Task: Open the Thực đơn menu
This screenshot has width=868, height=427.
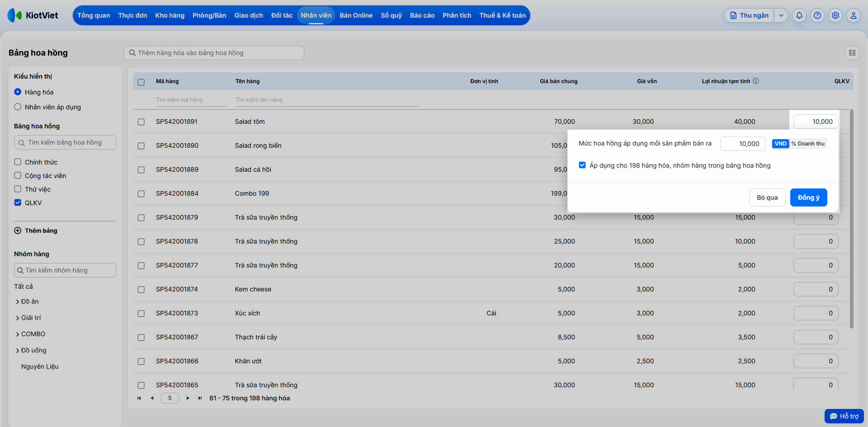Action: [x=132, y=15]
